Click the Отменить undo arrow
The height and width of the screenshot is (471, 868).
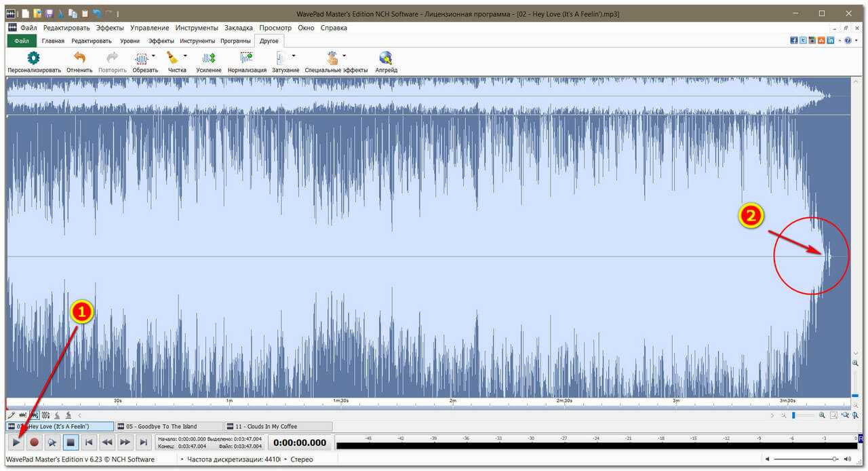pyautogui.click(x=79, y=58)
